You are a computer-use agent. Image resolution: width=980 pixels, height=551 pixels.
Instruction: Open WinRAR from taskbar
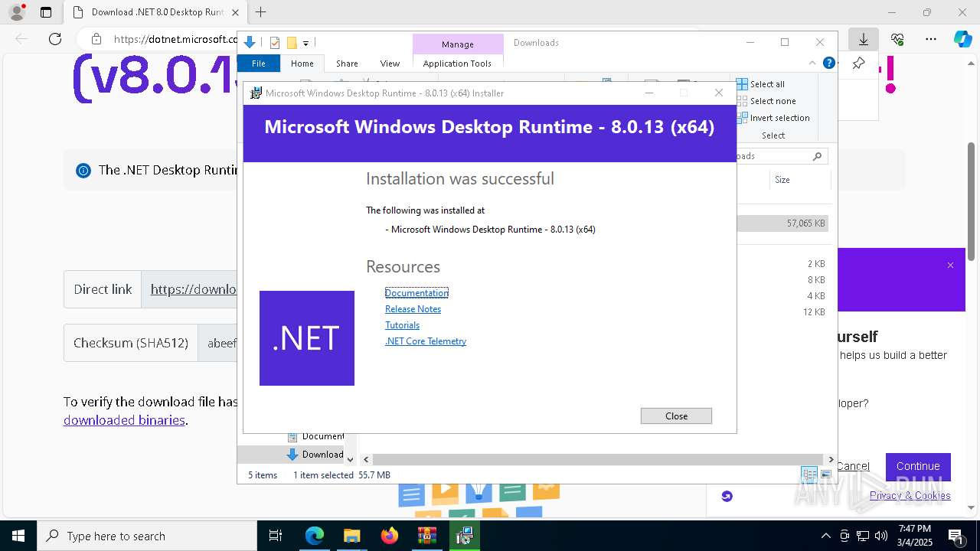(426, 536)
